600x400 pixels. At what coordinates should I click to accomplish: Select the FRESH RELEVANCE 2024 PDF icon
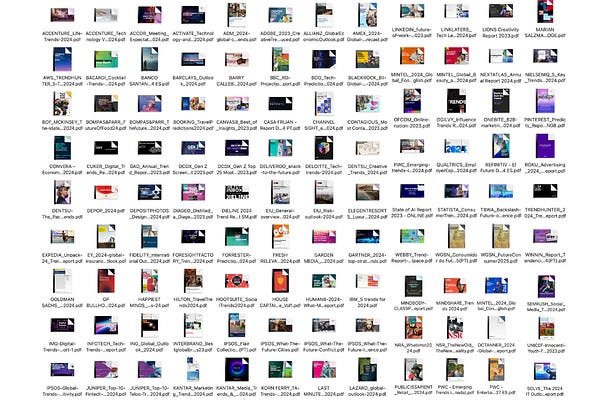[280, 237]
